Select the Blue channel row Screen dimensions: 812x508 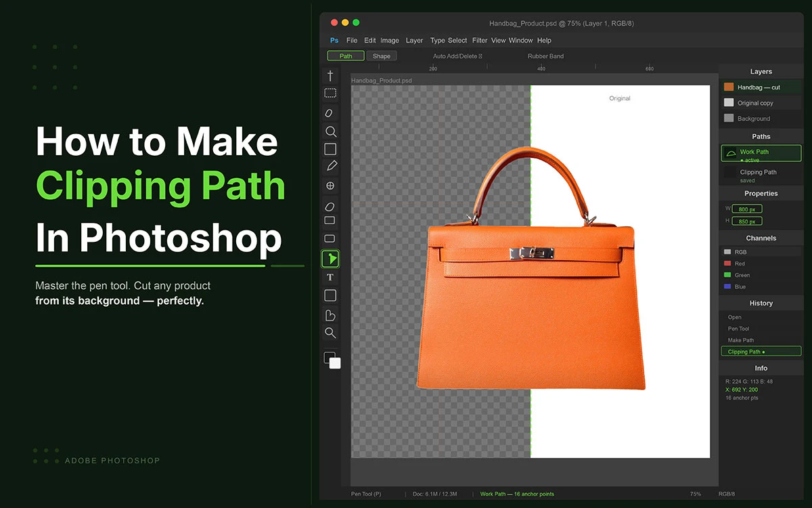[x=761, y=287]
